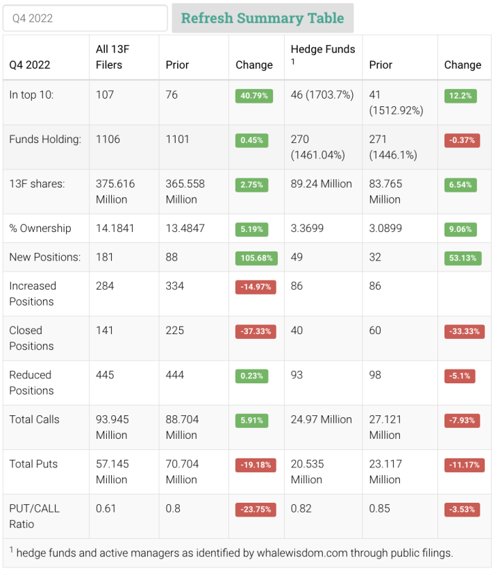500x575 pixels.
Task: Click the 12.2% hedge fund change badge
Action: (460, 96)
